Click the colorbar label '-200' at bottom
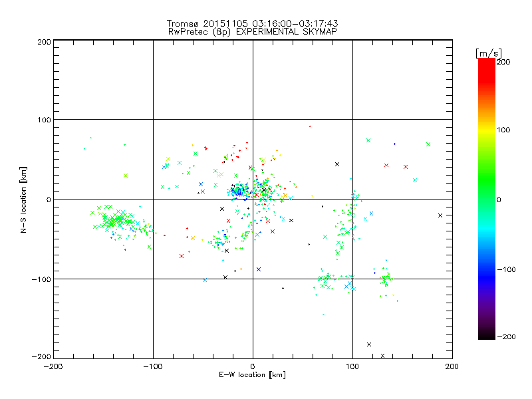 (x=506, y=336)
